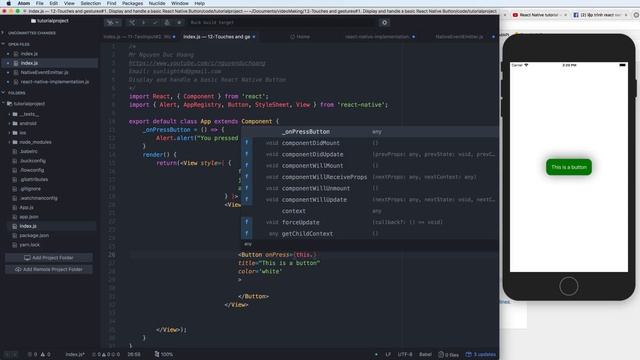Open App.js in file tree
The width and height of the screenshot is (640, 360).
(27, 208)
